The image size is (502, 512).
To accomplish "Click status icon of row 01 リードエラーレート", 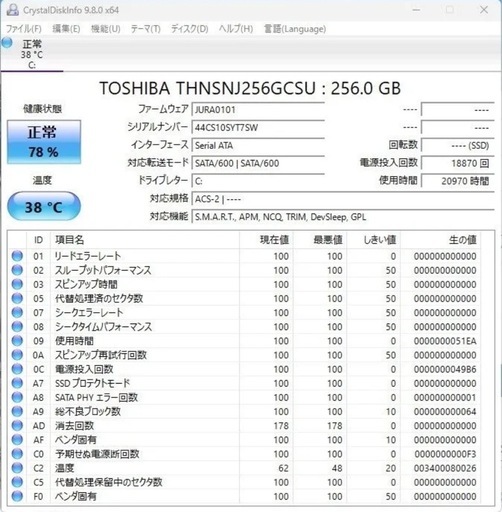I will click(x=17, y=256).
